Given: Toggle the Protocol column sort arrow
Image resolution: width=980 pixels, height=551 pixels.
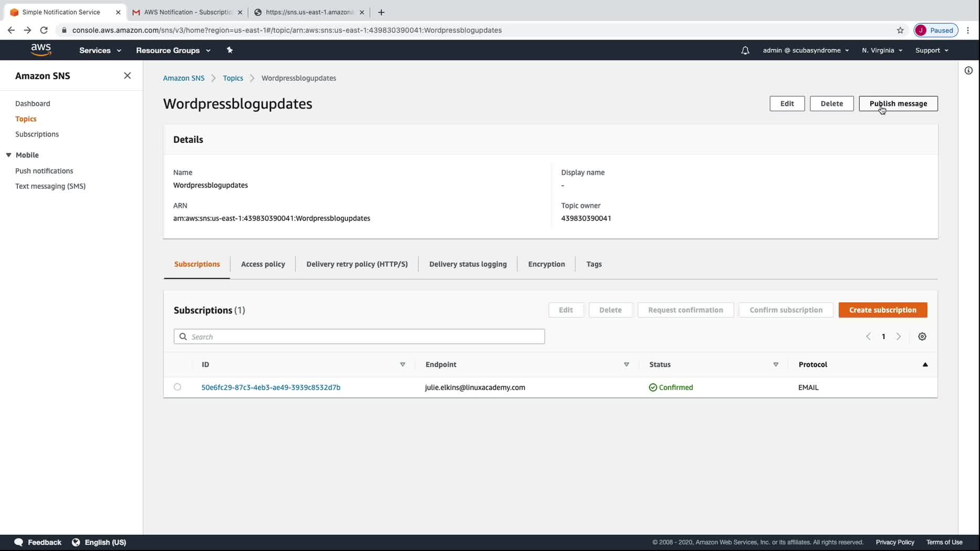Looking at the screenshot, I should pos(925,364).
